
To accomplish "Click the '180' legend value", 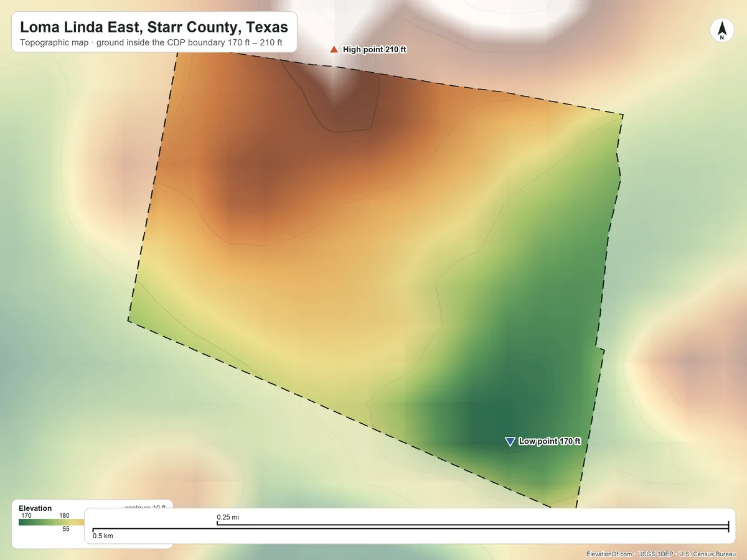I will pyautogui.click(x=64, y=516).
